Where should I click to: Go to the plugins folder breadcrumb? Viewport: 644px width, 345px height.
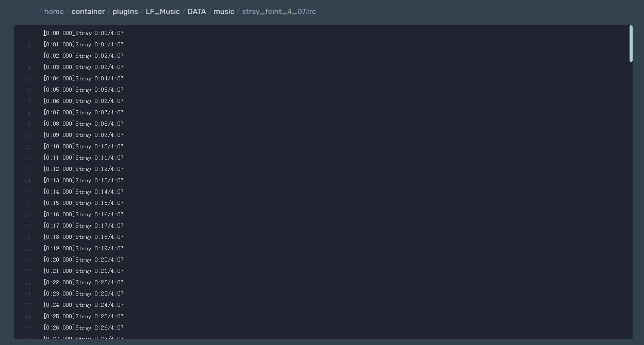[x=125, y=11]
